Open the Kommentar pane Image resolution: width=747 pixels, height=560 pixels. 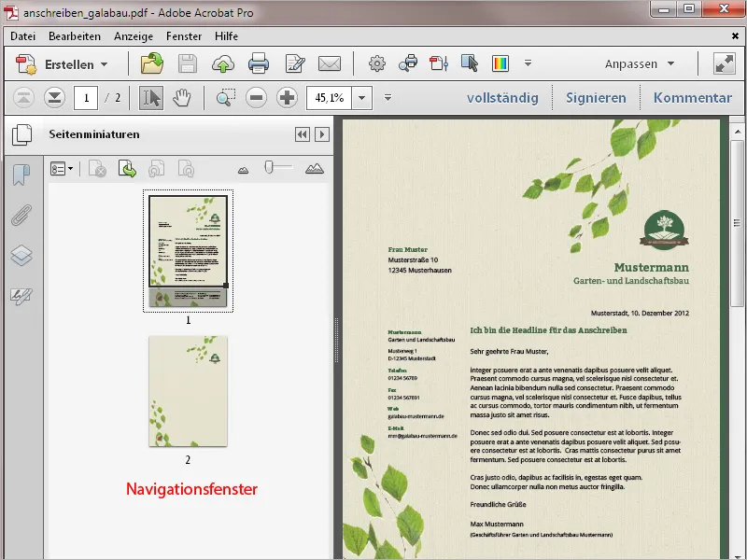click(693, 98)
